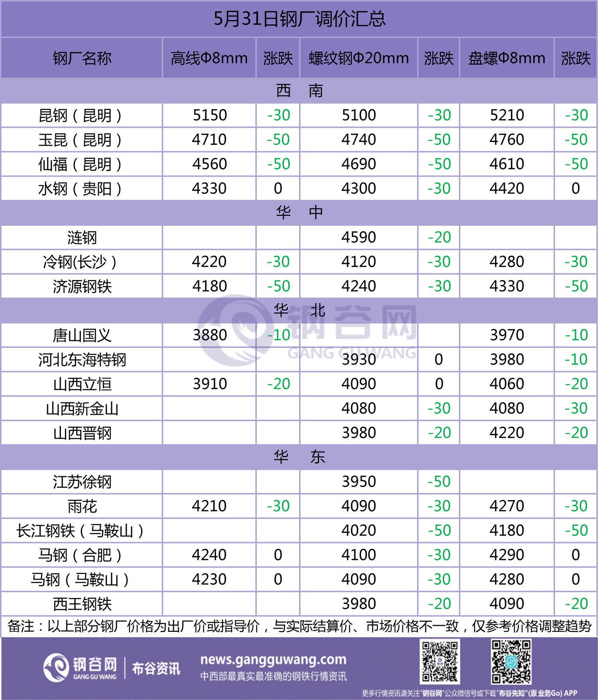The height and width of the screenshot is (700, 598).
Task: Select the 钢厂名称 column header
Action: [x=82, y=58]
